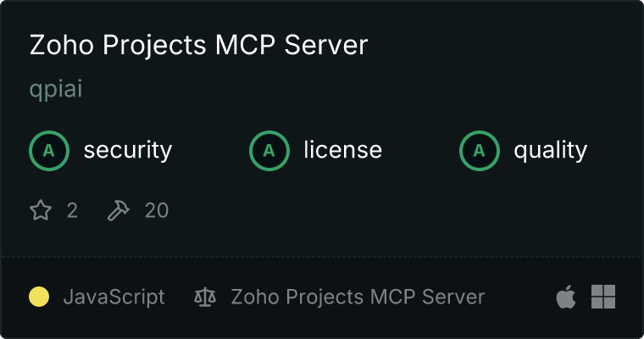Select the quality label text
The height and width of the screenshot is (339, 644).
point(550,150)
